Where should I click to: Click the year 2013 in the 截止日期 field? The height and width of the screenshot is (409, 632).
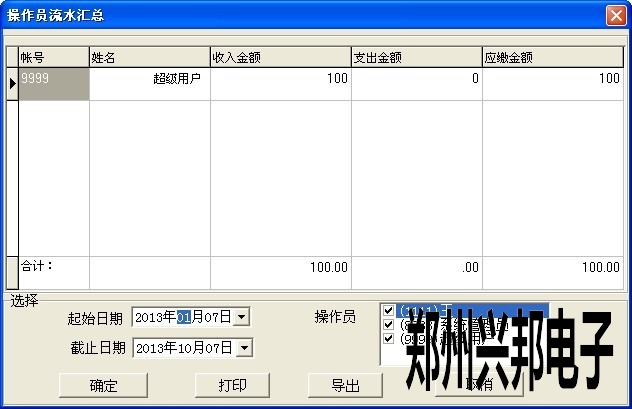coord(149,348)
